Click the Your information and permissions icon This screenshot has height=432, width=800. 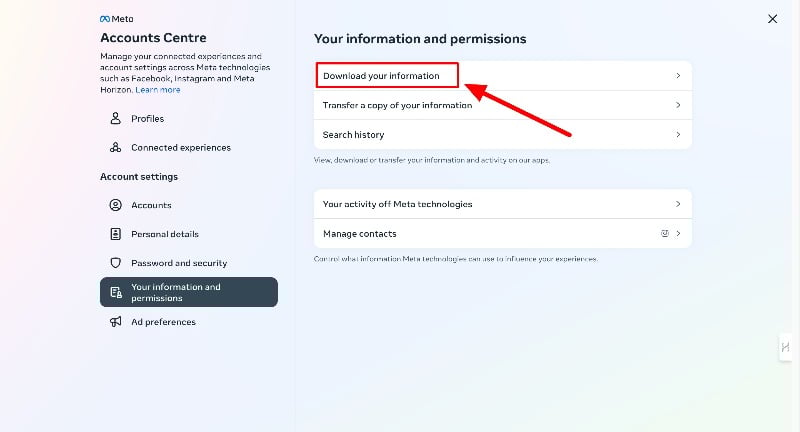[x=116, y=292]
